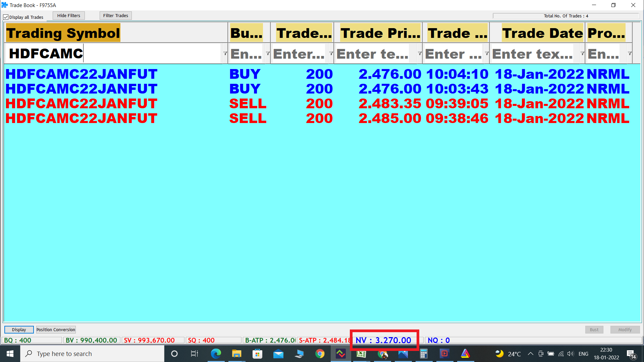Open Calculator from the taskbar
Image resolution: width=644 pixels, height=362 pixels.
pyautogui.click(x=424, y=354)
